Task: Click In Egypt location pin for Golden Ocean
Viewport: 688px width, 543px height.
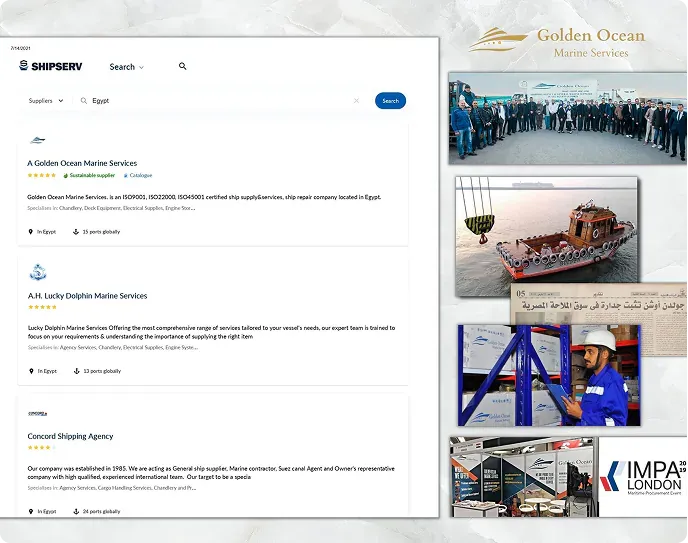Action: (30, 232)
